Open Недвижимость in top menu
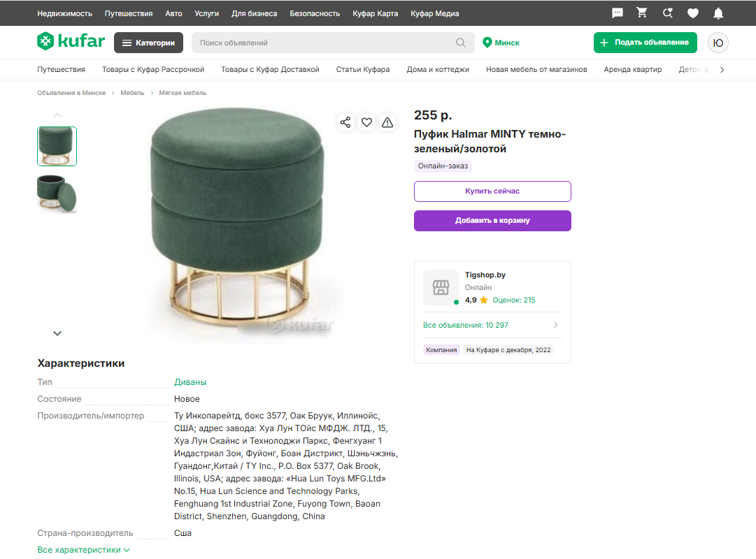The image size is (756, 559). 64,13
